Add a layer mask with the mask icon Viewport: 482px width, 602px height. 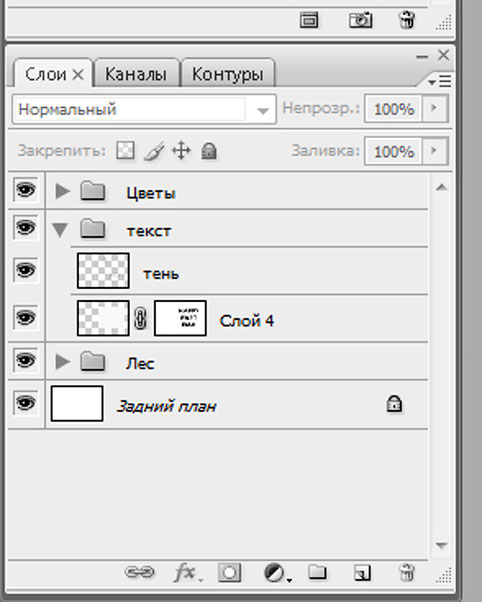tap(229, 573)
